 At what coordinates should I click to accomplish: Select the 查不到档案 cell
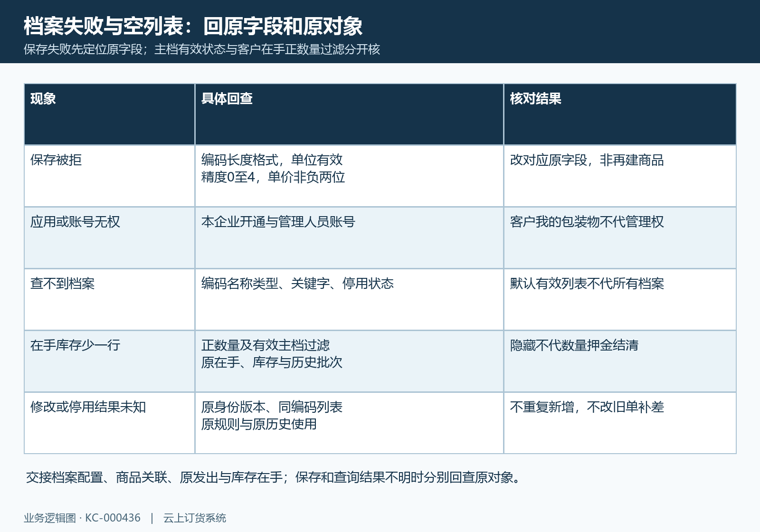[110, 300]
